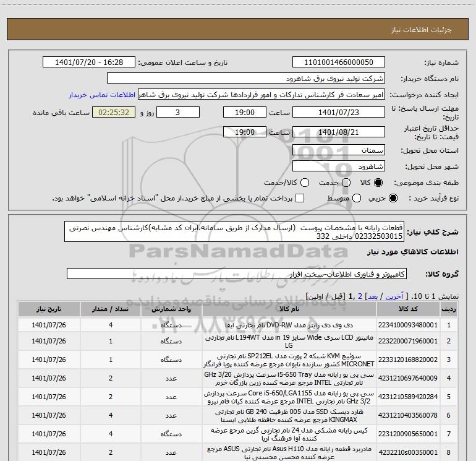Click the KVM SP212EL switch item name
Image resolution: width=476 pixels, height=461 pixels.
(289, 360)
